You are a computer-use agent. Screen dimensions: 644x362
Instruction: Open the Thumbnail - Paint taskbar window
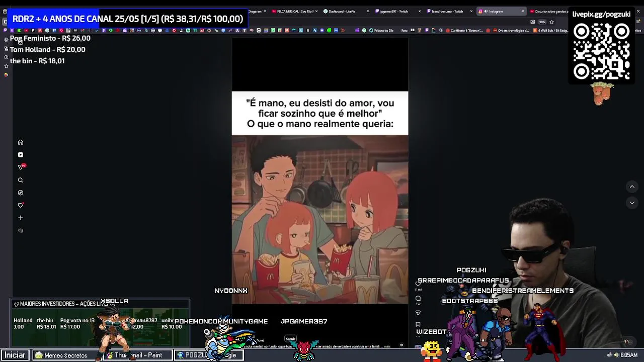(138, 355)
